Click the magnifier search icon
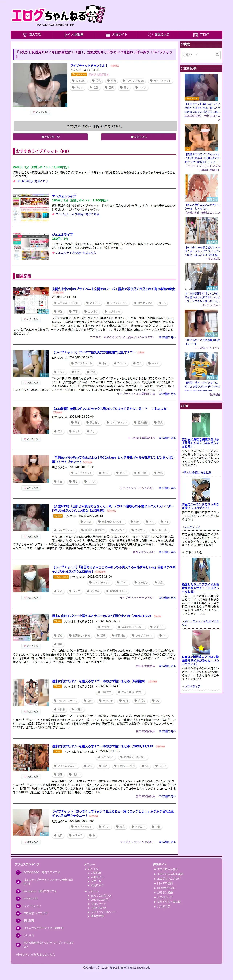Image resolution: width=233 pixels, height=980 pixels. click(x=217, y=55)
